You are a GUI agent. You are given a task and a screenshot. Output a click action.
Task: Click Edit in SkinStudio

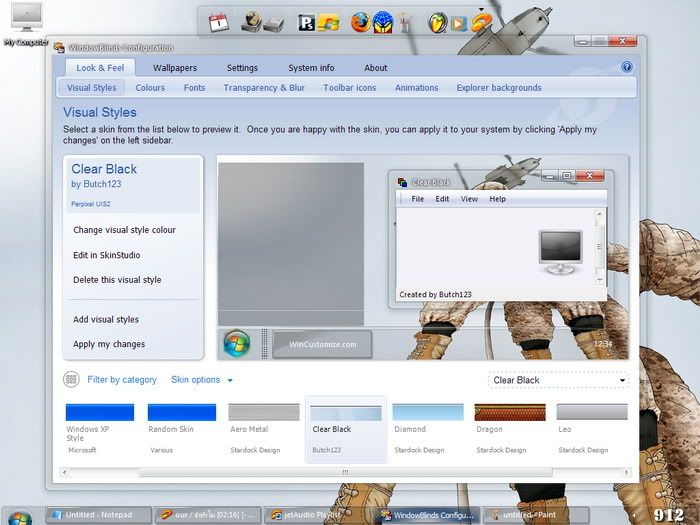[x=106, y=255]
